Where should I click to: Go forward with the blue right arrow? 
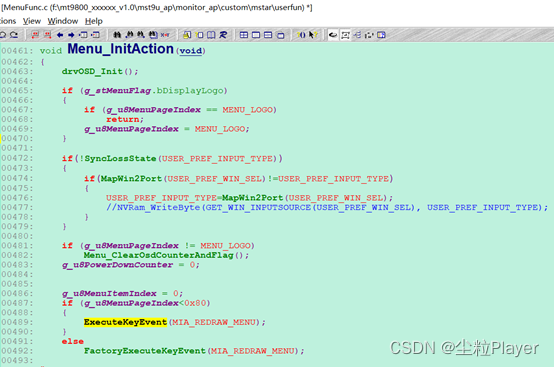71,35
